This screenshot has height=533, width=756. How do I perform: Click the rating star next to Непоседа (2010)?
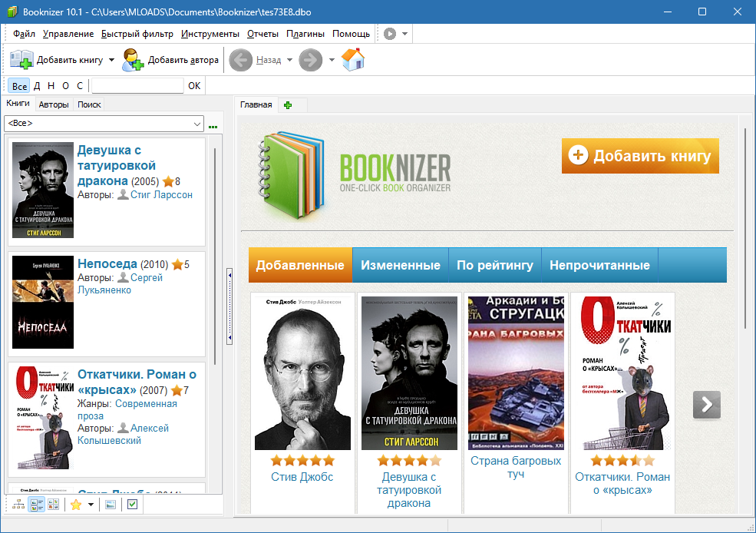pos(177,264)
